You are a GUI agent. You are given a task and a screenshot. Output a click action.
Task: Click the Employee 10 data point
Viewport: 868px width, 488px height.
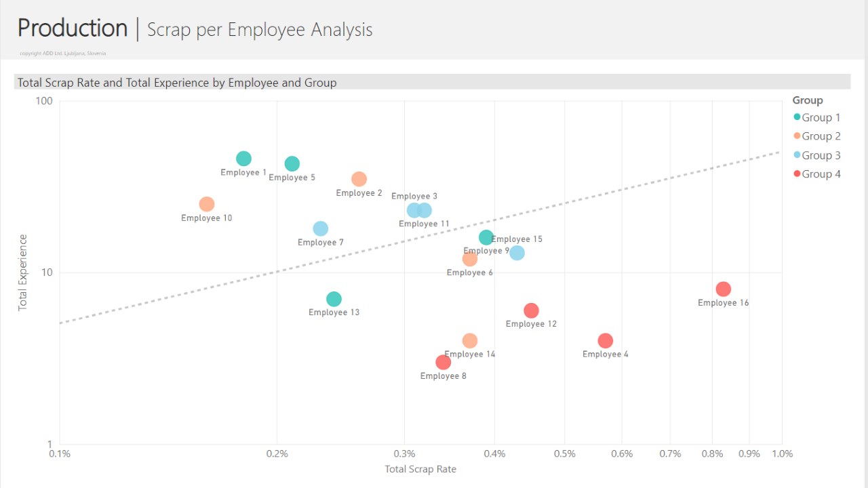(207, 204)
